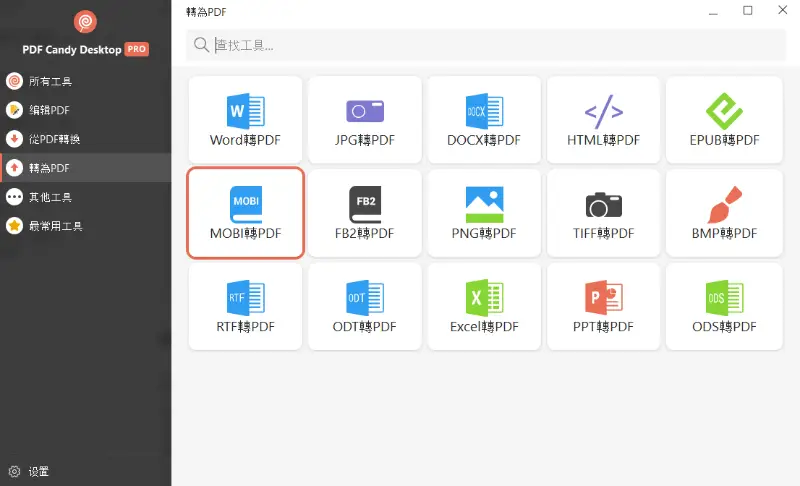Click the 查找工具 search field
Image resolution: width=800 pixels, height=486 pixels.
(x=486, y=45)
